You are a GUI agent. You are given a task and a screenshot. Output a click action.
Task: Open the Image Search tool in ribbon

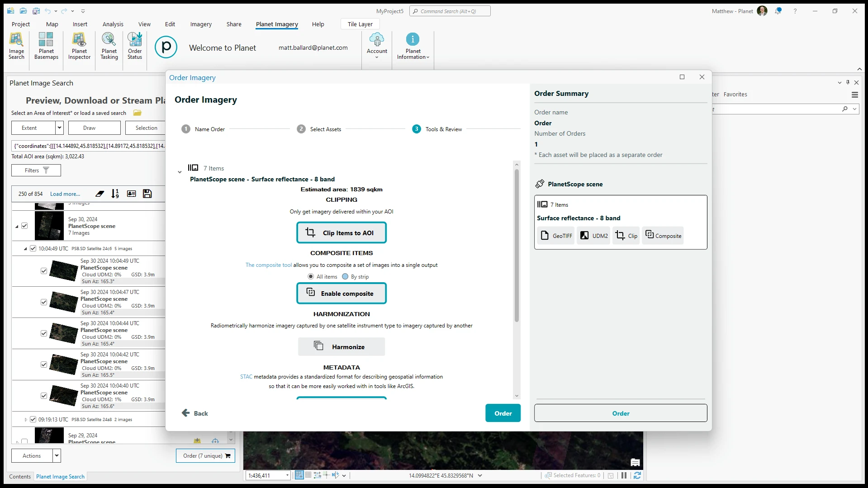(x=16, y=46)
